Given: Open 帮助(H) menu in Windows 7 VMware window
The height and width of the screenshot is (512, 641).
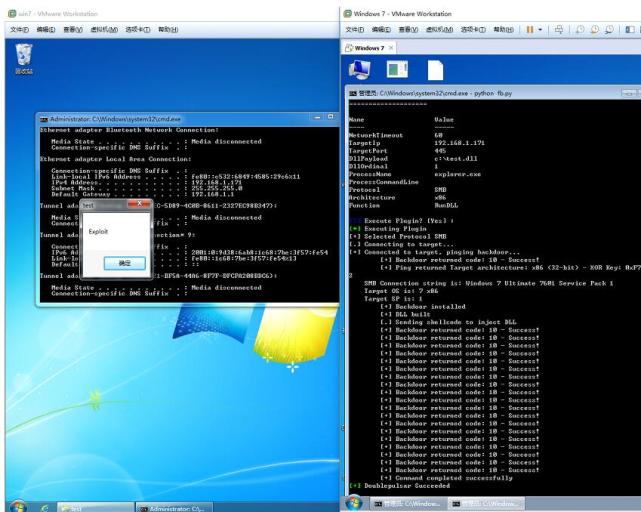Looking at the screenshot, I should point(504,29).
